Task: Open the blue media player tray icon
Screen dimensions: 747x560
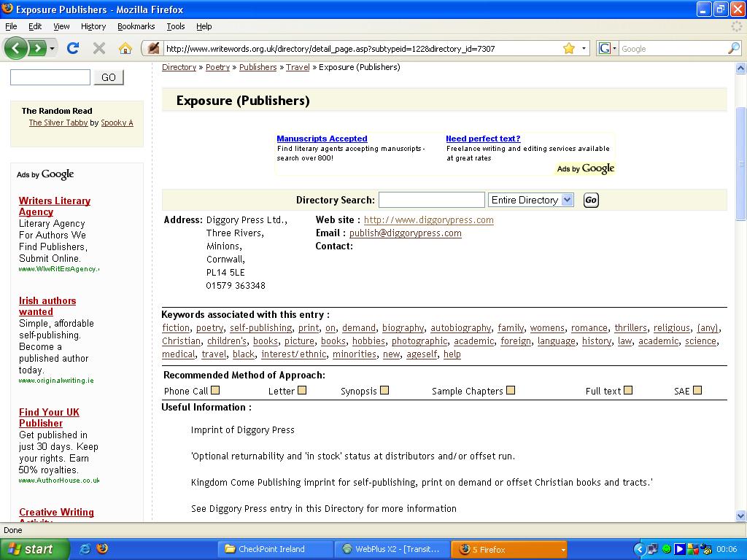Action: [x=679, y=549]
